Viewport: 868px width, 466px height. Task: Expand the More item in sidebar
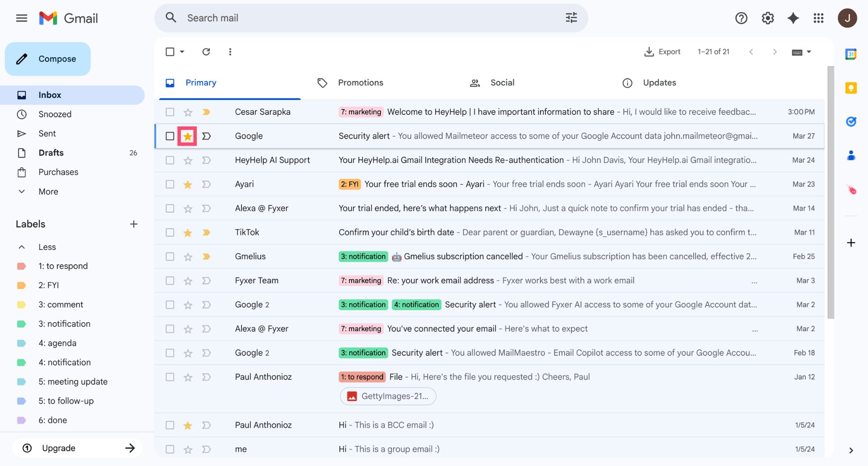tap(48, 192)
